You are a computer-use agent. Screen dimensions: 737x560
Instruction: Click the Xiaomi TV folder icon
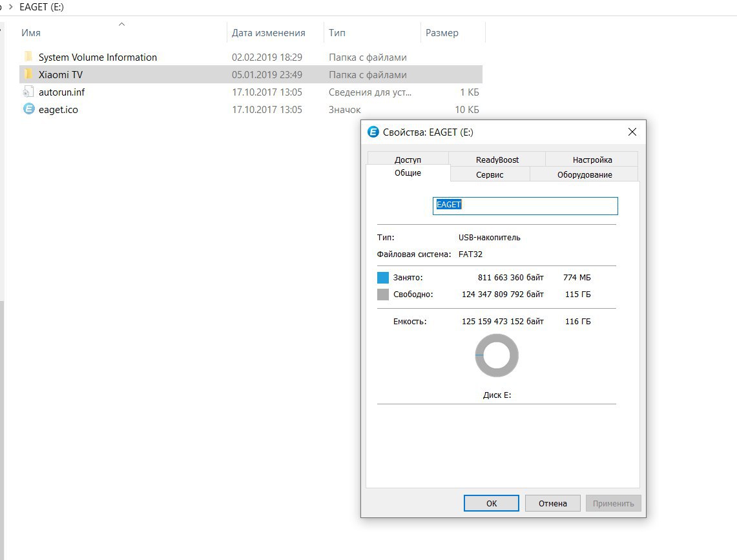[x=28, y=74]
